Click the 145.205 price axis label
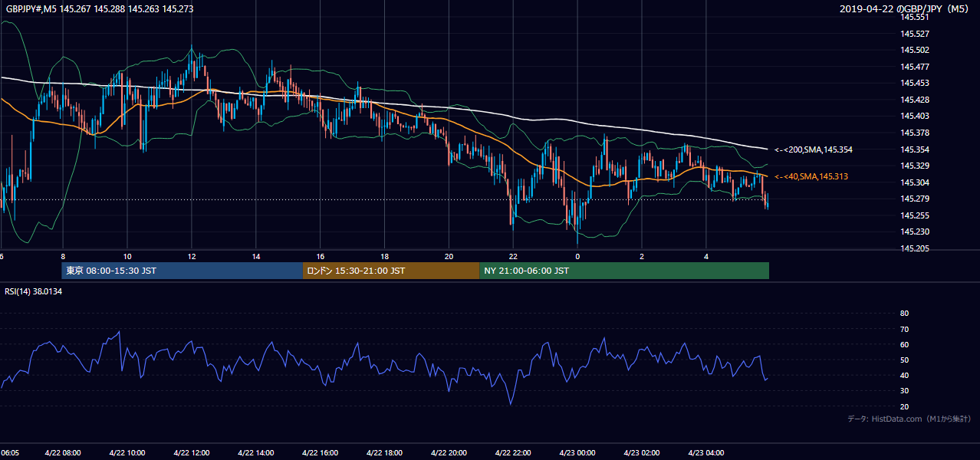The height and width of the screenshot is (460, 980). click(914, 248)
